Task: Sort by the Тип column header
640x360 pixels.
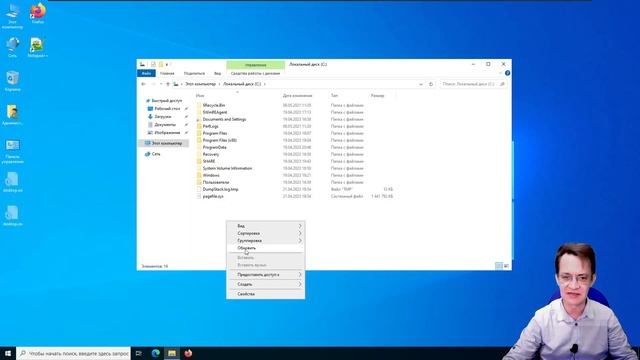Action: click(334, 96)
